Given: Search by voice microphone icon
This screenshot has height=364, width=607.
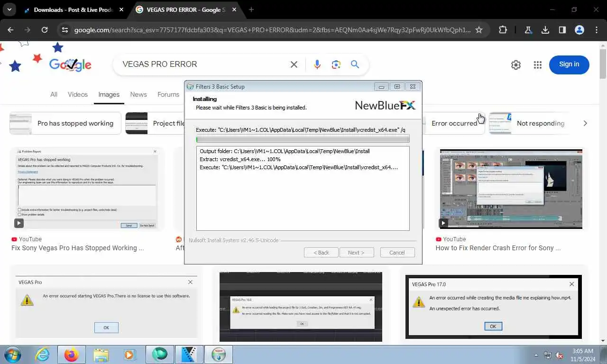Looking at the screenshot, I should [317, 64].
